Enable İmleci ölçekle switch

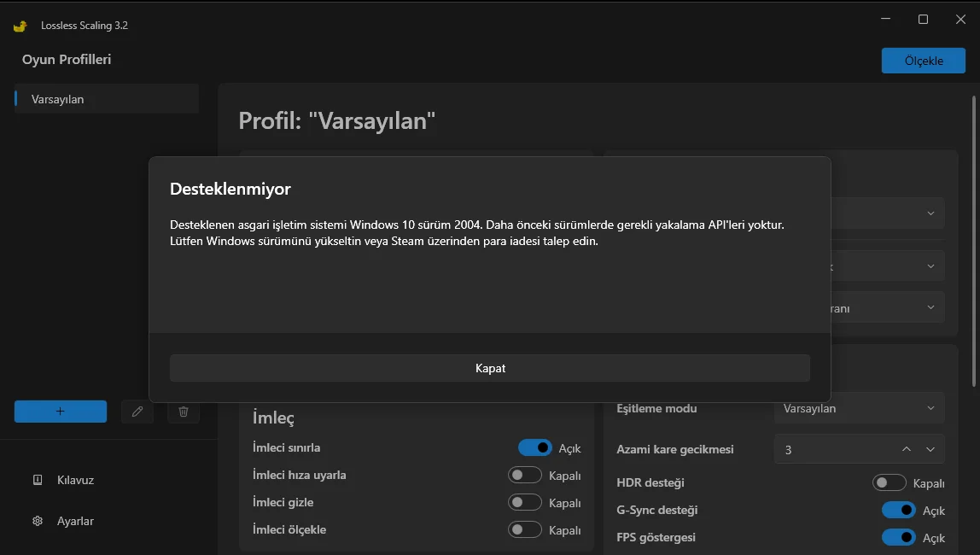pos(524,529)
